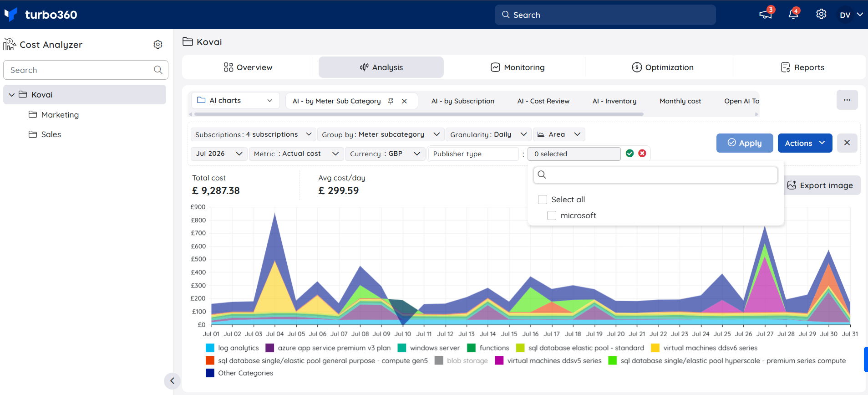
Task: Toggle the windows server legend entry
Action: (x=429, y=348)
